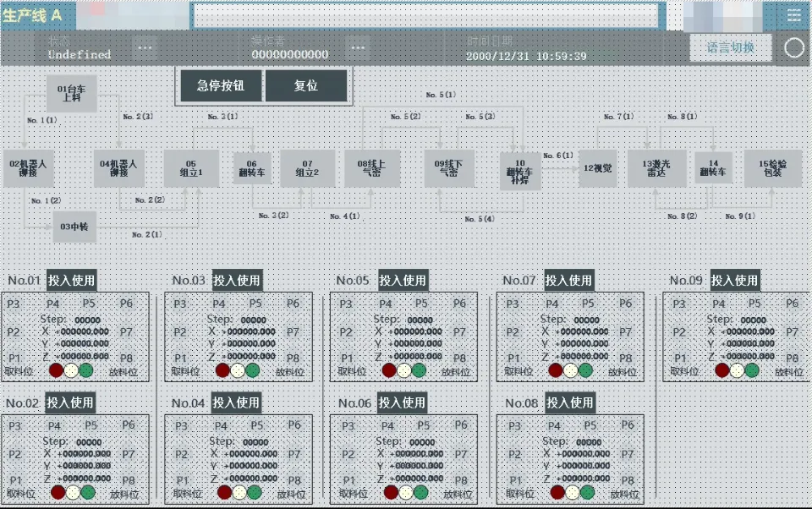Image resolution: width=812 pixels, height=509 pixels.
Task: Click the green indicator light in No.01
Action: click(86, 370)
